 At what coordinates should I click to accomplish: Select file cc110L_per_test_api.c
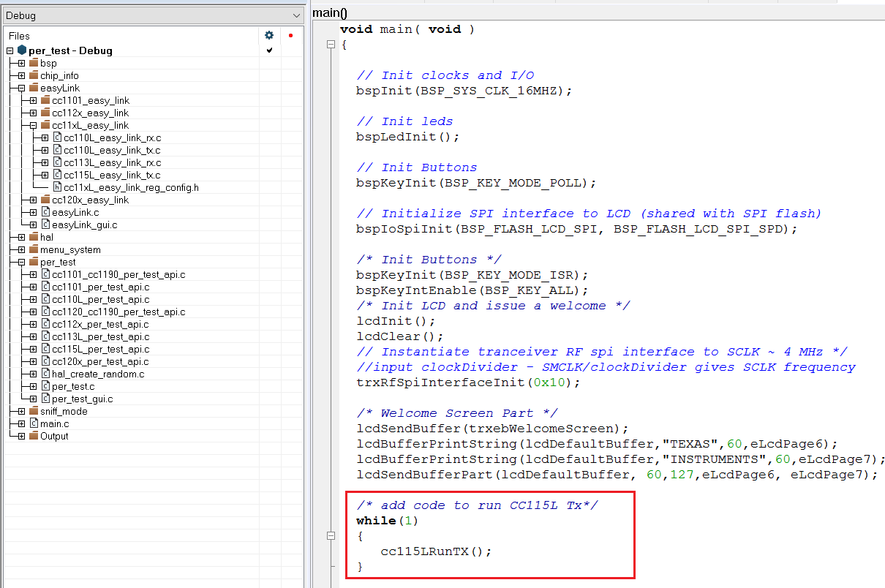click(x=100, y=299)
